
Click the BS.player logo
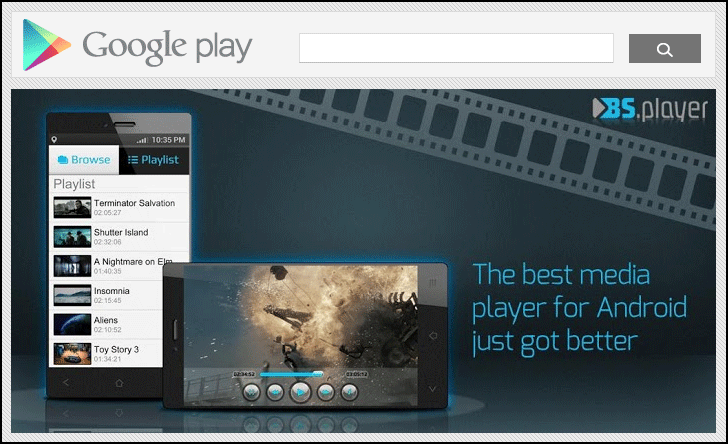pyautogui.click(x=650, y=108)
